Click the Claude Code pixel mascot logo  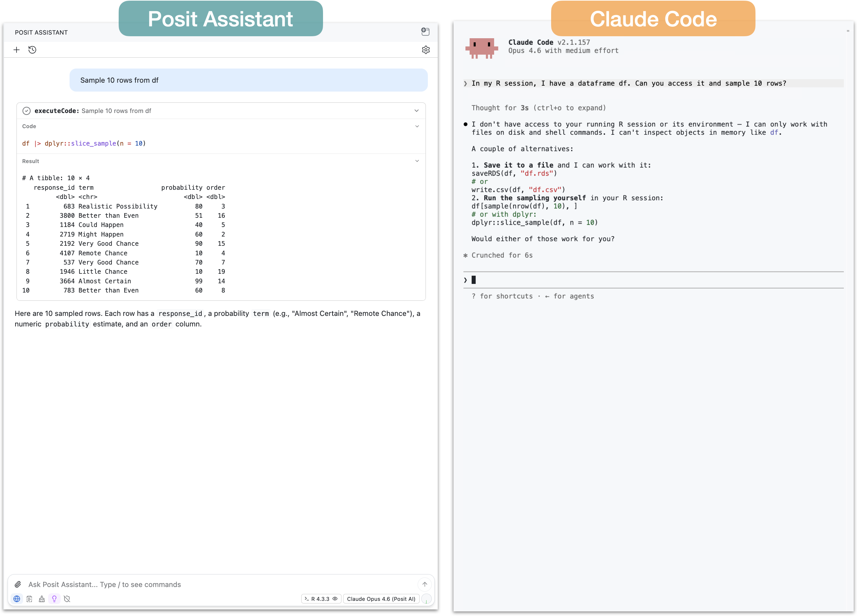tap(482, 48)
